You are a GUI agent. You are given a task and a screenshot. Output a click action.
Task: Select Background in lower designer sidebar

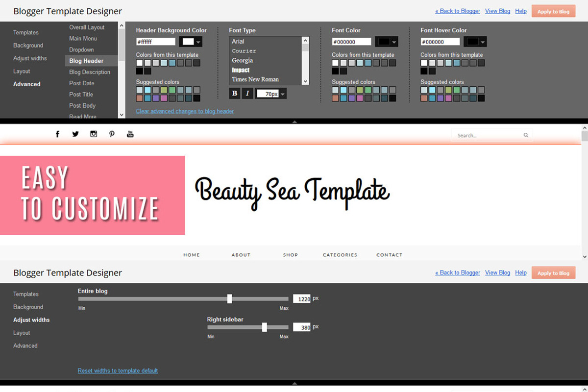point(28,307)
